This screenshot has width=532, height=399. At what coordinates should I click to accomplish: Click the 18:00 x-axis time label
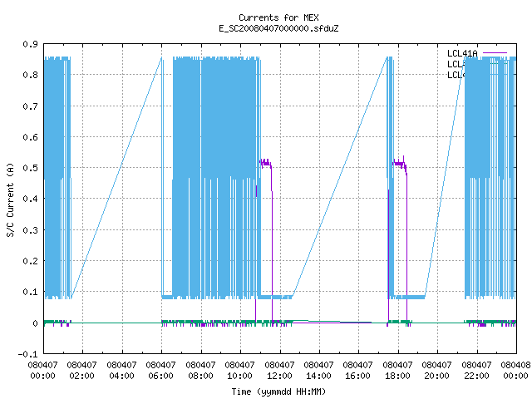(x=397, y=376)
